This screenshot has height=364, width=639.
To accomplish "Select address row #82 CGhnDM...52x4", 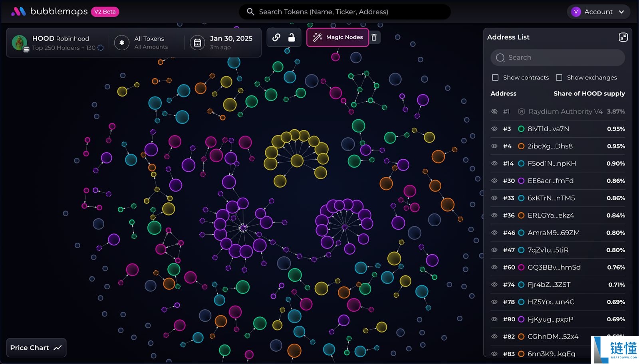I will pos(558,336).
